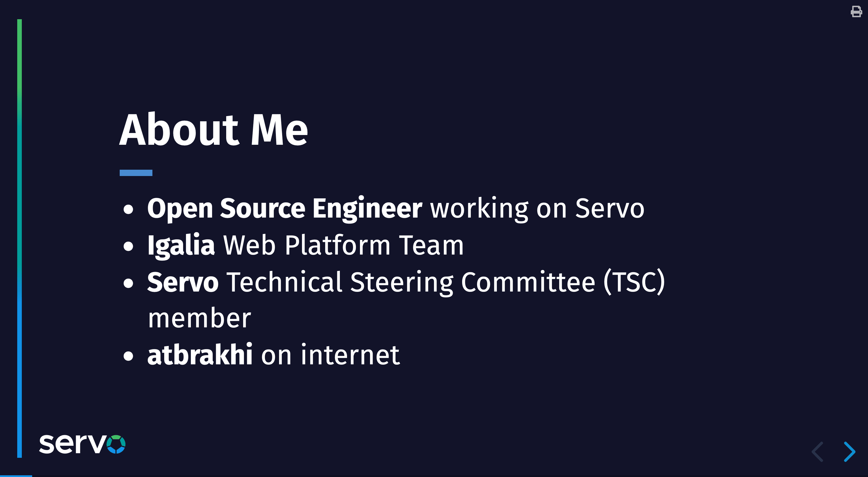Click the bold "Servo" in third bullet
The height and width of the screenshot is (477, 868).
183,282
